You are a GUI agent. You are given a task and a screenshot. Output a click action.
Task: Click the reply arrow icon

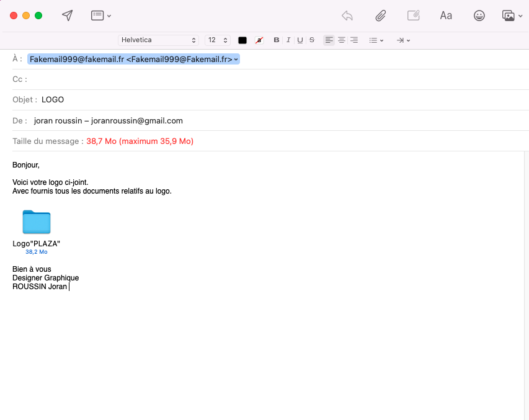[347, 16]
